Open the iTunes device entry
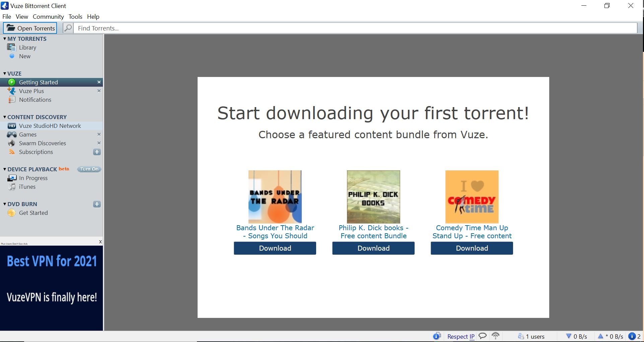The image size is (644, 342). coord(27,187)
